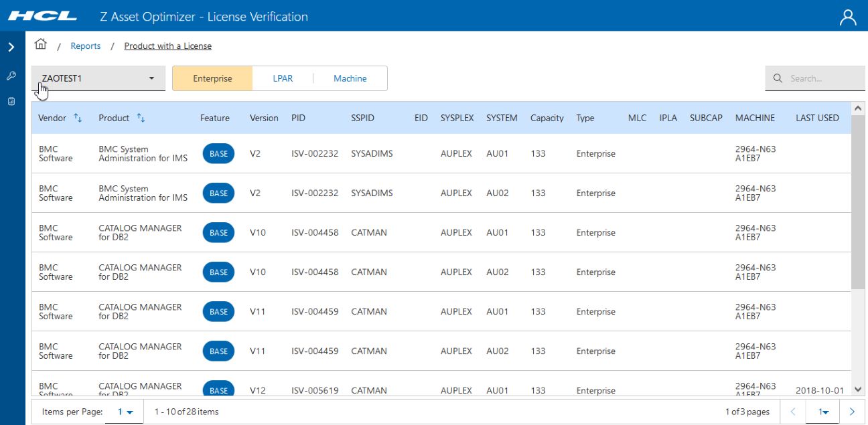Viewport: 868px width, 425px height.
Task: Go to home via house icon
Action: (x=41, y=45)
